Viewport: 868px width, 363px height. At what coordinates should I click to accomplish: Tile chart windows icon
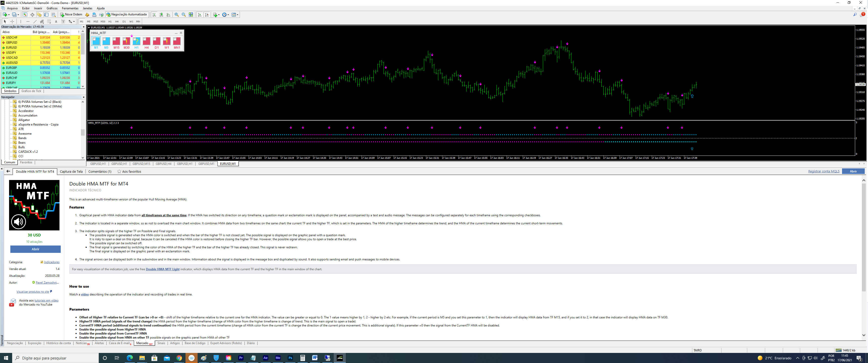[x=191, y=14]
